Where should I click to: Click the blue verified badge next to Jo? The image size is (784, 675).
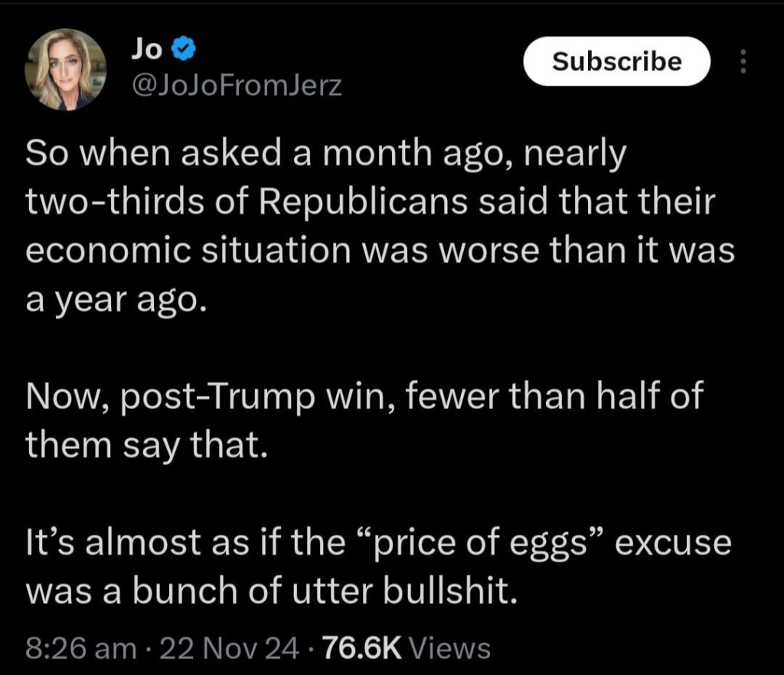pyautogui.click(x=181, y=51)
